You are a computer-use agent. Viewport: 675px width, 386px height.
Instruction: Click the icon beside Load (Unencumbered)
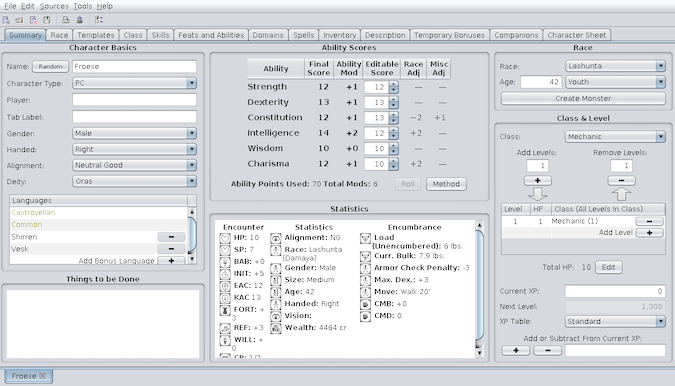pyautogui.click(x=365, y=238)
